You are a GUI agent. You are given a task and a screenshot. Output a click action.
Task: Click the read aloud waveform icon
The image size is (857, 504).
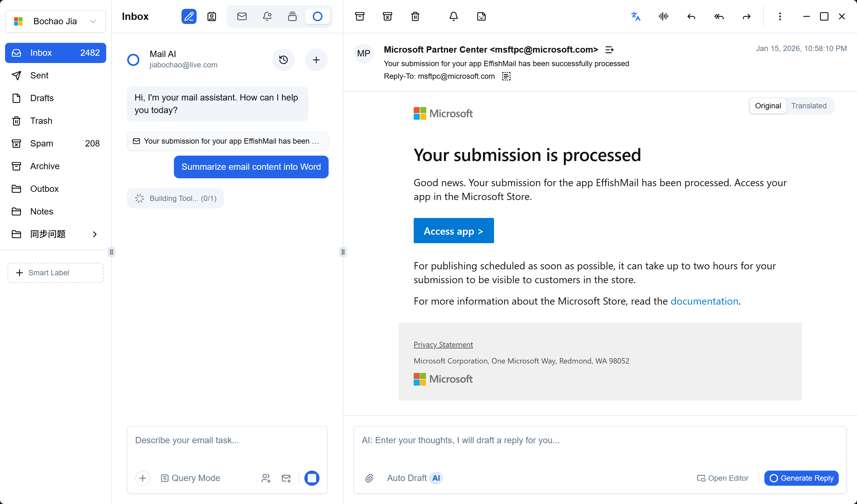tap(663, 16)
